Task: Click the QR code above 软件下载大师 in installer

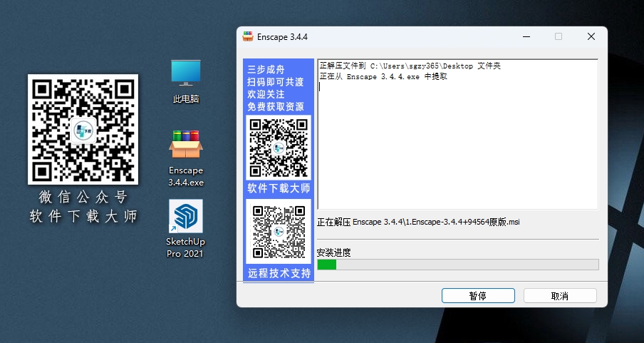Action: coord(279,148)
